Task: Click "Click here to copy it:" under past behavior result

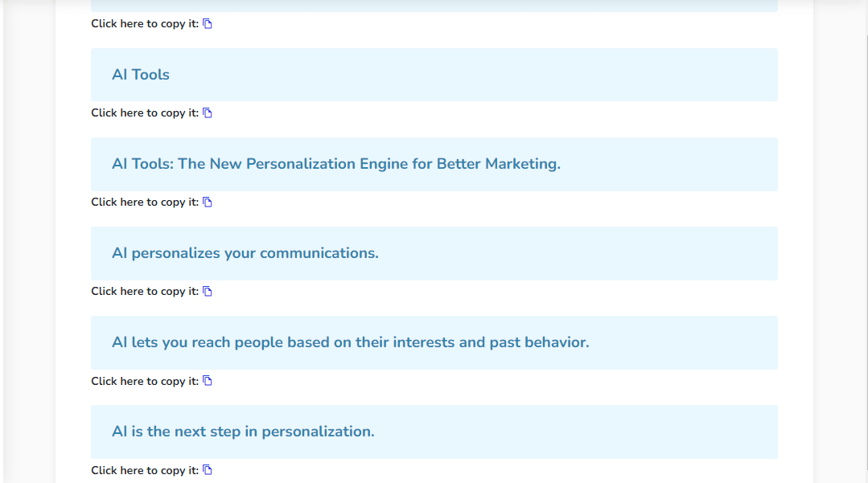Action: tap(145, 381)
